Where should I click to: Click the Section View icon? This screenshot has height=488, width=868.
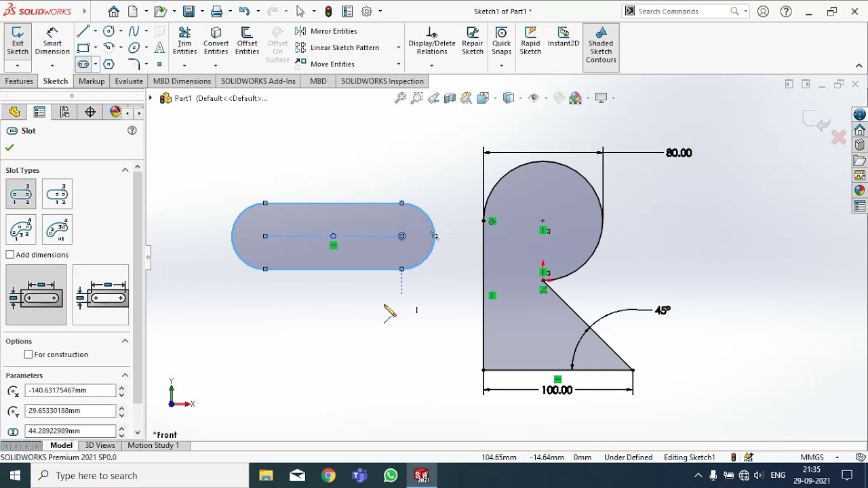(x=450, y=98)
